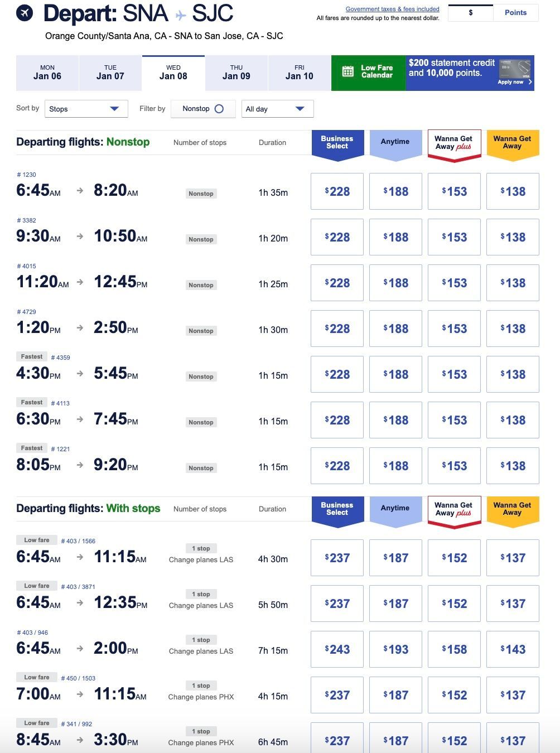
Task: Select the TUE Jan 07 date tab
Action: point(110,73)
